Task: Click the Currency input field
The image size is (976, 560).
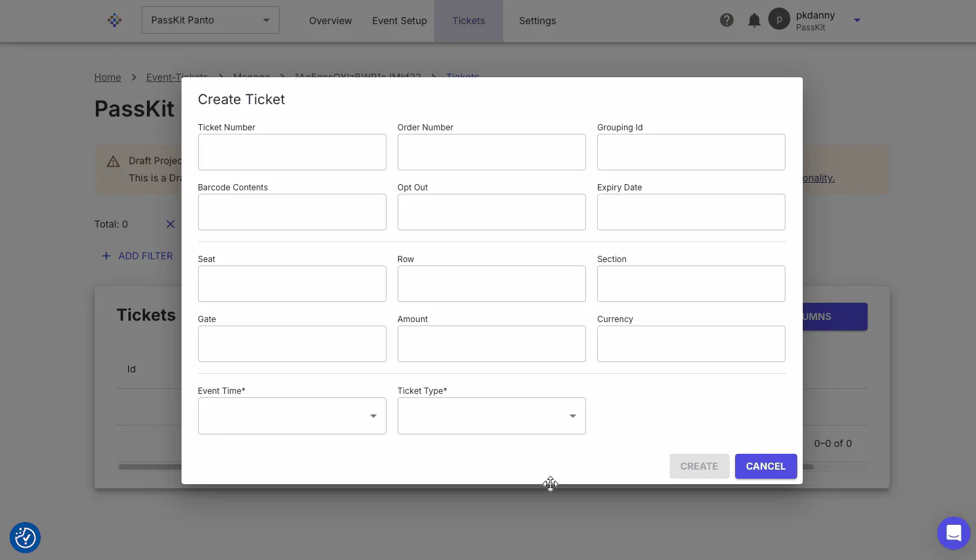Action: point(691,343)
